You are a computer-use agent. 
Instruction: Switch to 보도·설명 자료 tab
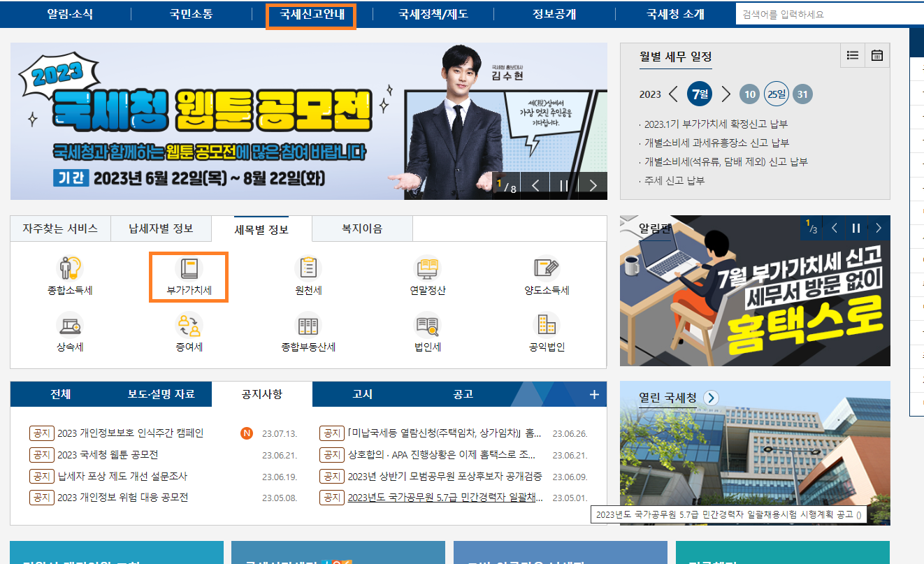coord(161,394)
